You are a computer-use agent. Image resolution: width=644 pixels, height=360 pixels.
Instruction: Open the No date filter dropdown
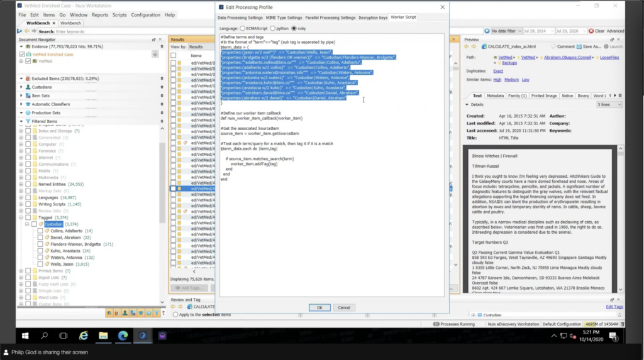pyautogui.click(x=506, y=31)
